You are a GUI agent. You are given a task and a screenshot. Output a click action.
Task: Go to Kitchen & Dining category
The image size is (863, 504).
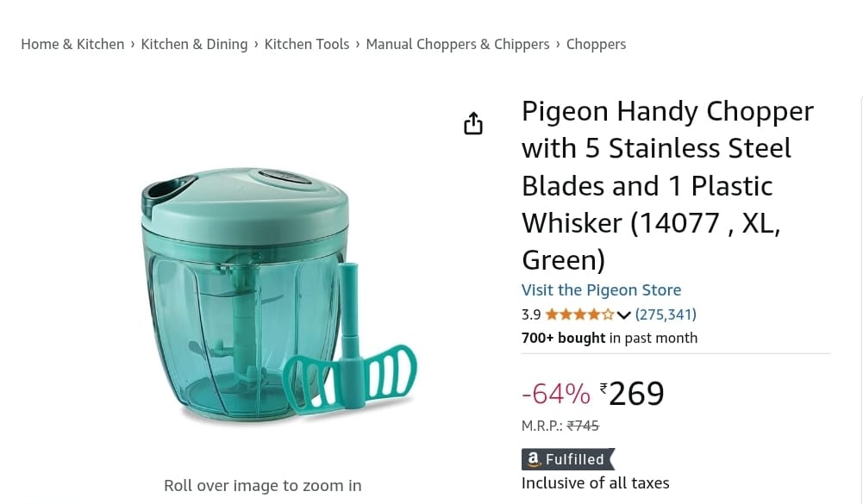tap(194, 44)
